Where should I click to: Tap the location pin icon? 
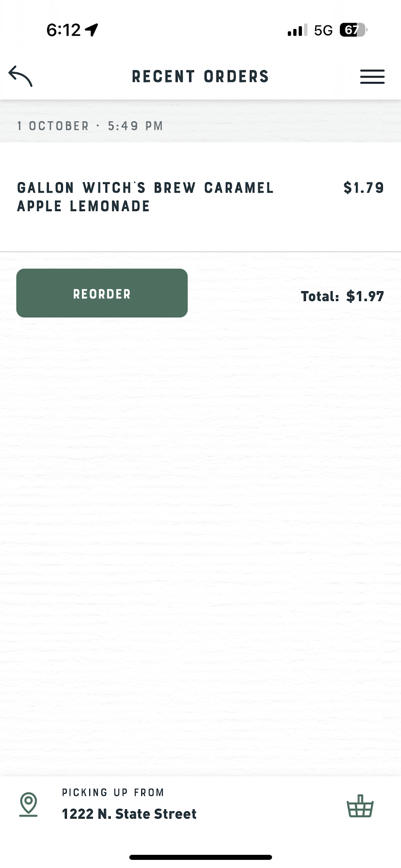tap(29, 805)
